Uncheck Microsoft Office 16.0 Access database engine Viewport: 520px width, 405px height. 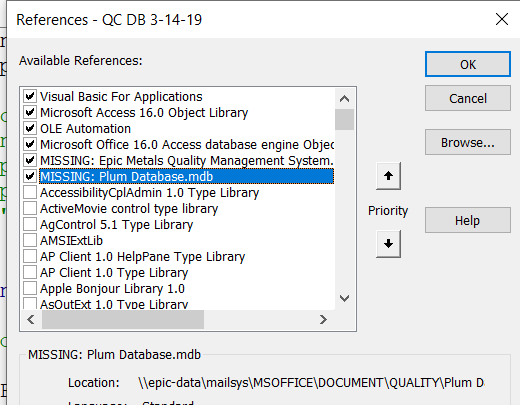(x=30, y=144)
